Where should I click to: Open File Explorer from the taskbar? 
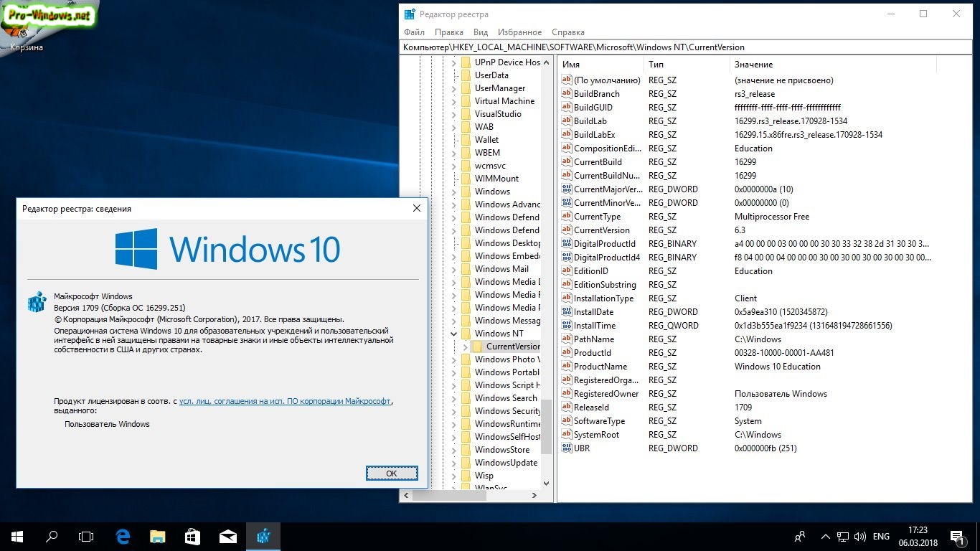point(158,536)
